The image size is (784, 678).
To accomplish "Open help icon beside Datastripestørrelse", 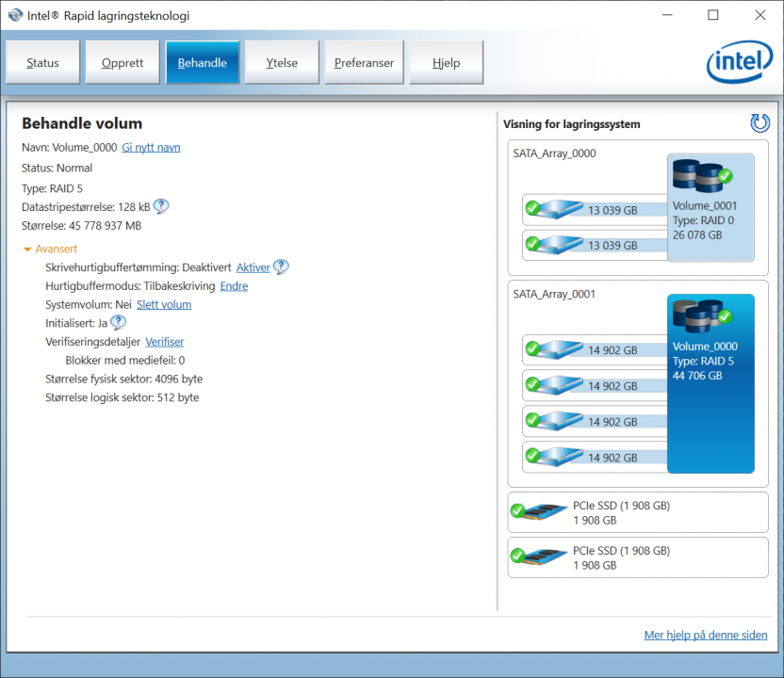I will coord(161,207).
